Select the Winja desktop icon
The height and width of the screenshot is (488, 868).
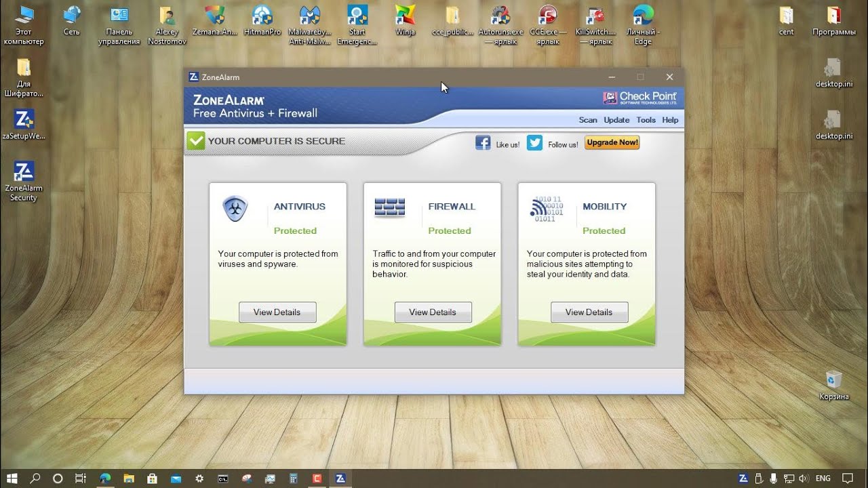coord(405,21)
